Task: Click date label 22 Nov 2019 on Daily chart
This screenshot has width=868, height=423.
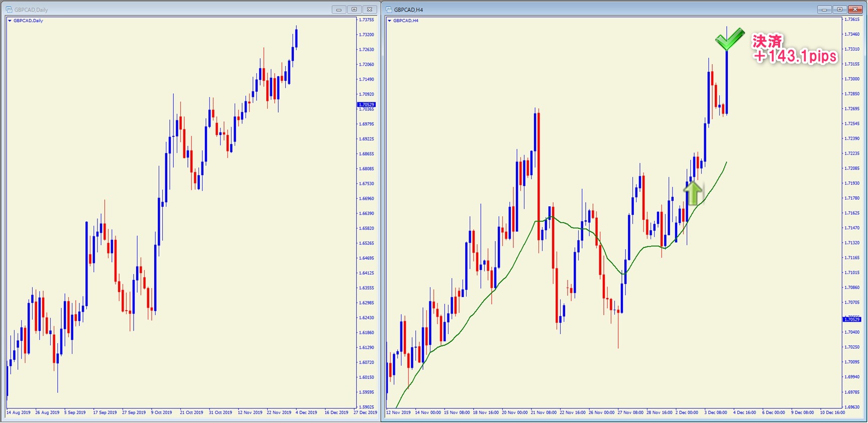Action: 279,412
